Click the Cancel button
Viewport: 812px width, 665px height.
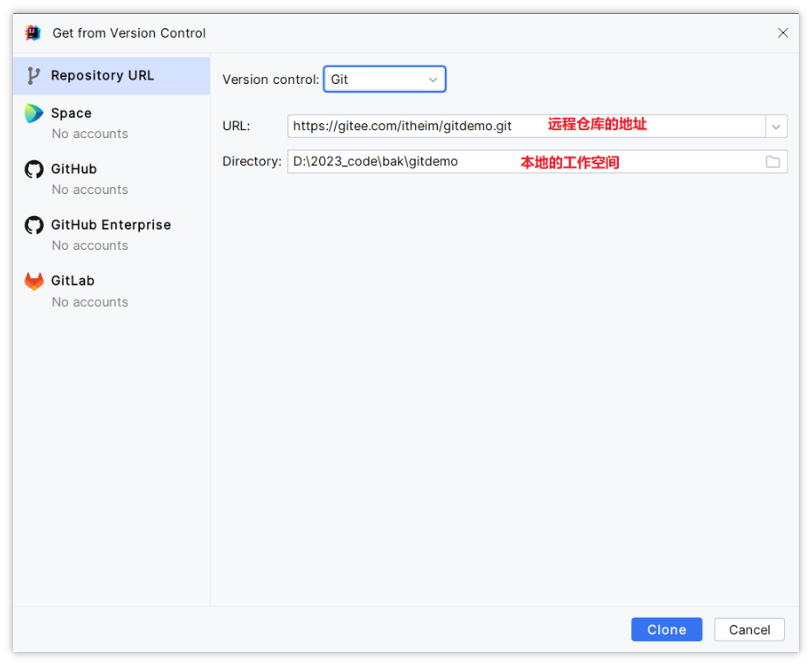[749, 630]
